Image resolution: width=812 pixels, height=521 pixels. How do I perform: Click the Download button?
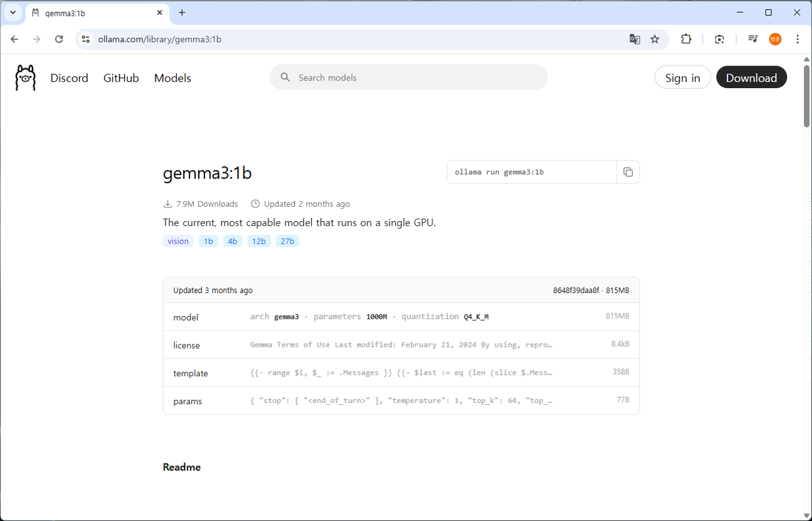[x=751, y=77]
